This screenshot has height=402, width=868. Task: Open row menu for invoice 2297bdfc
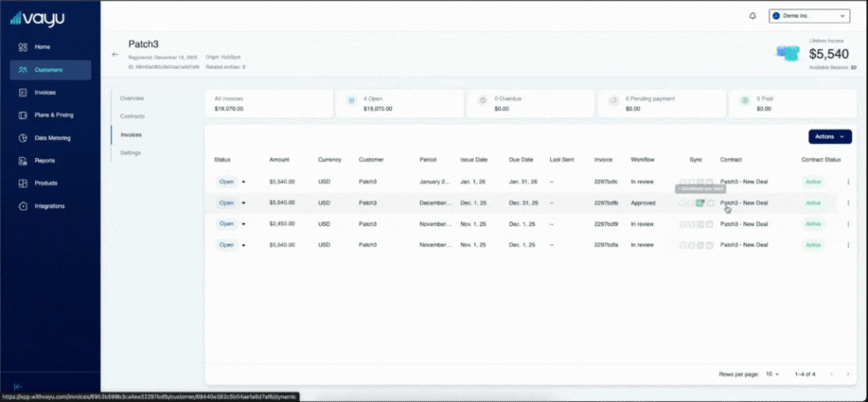pos(848,182)
